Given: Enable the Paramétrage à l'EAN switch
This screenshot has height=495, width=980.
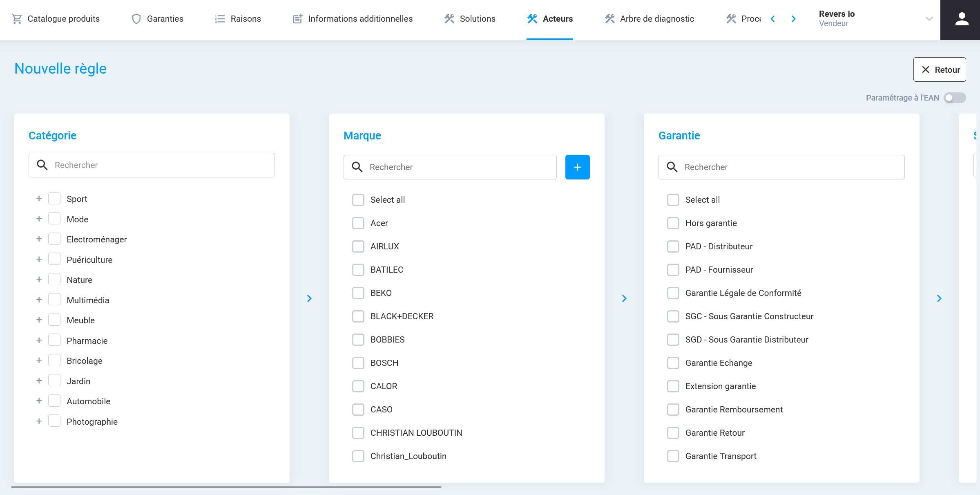Looking at the screenshot, I should (x=954, y=98).
